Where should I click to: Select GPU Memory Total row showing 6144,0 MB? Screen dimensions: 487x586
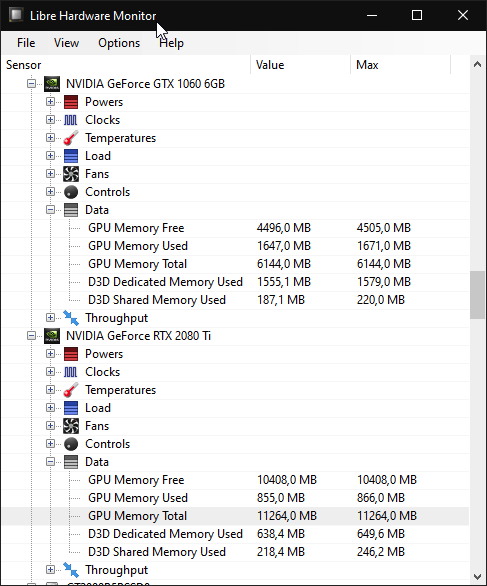tap(235, 264)
